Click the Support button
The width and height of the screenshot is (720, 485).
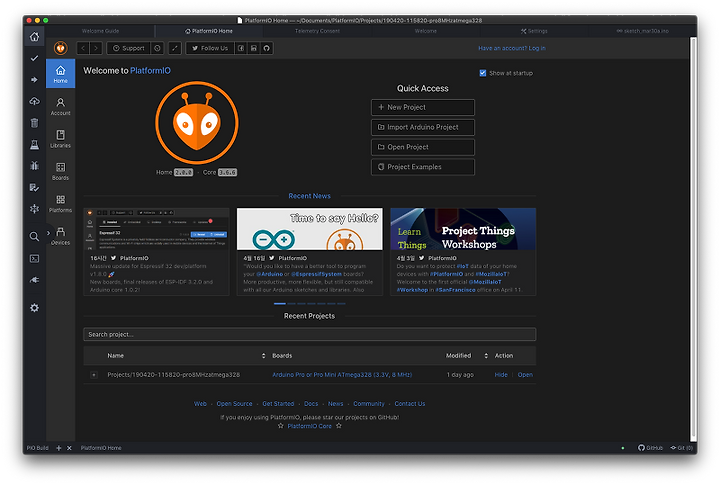pyautogui.click(x=129, y=48)
